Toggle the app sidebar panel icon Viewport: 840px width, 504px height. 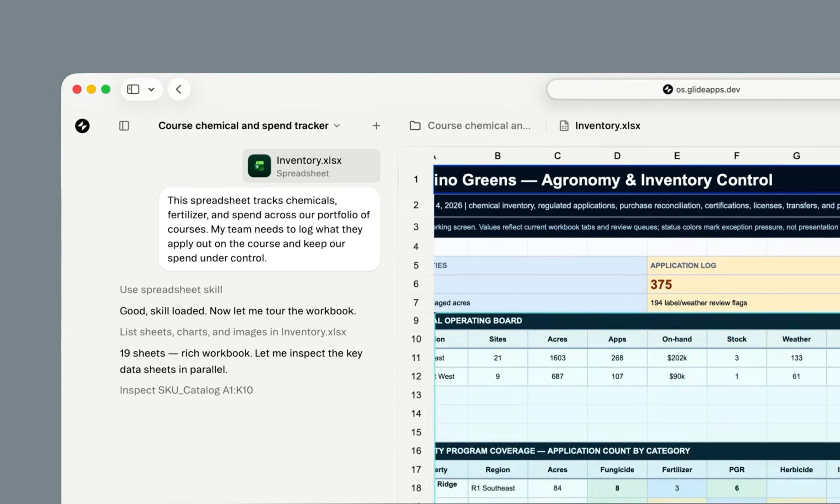124,126
